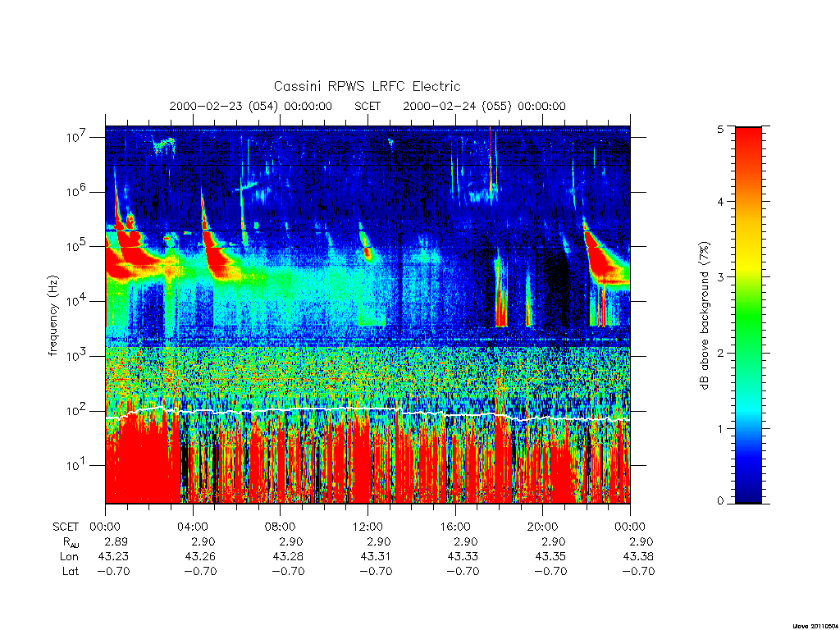This screenshot has width=840, height=630.
Task: Click the "08:00" time tick label
Action: (x=281, y=527)
